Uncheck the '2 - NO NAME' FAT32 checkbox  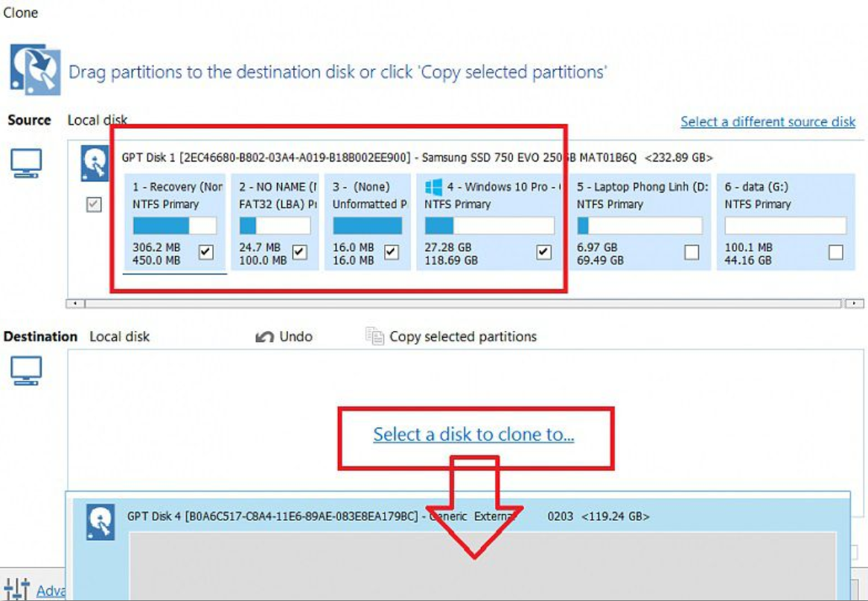(299, 251)
